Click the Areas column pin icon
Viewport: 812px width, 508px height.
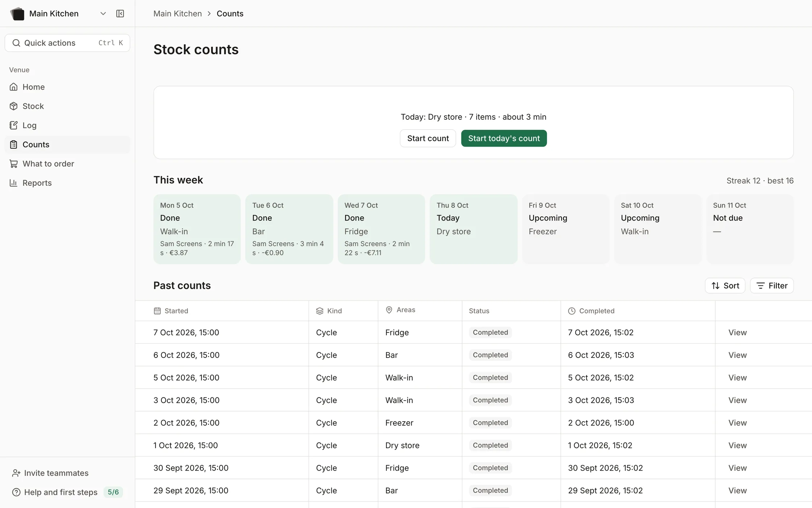(389, 310)
